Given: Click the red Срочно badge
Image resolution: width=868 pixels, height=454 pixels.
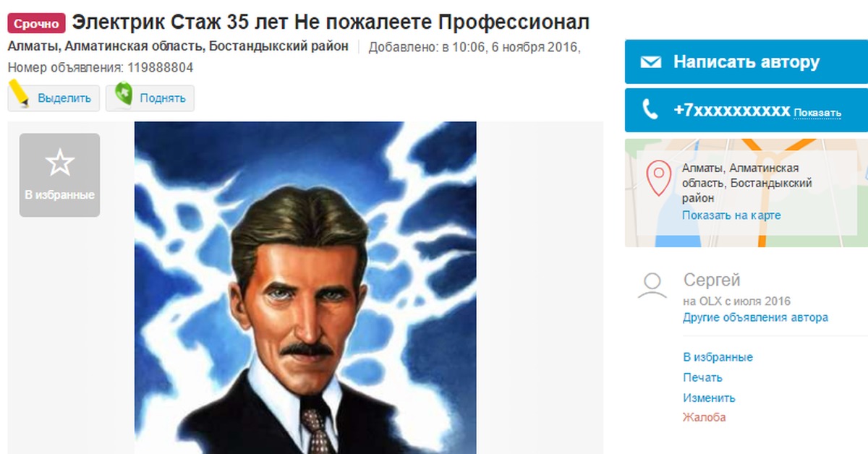Looking at the screenshot, I should click(36, 24).
